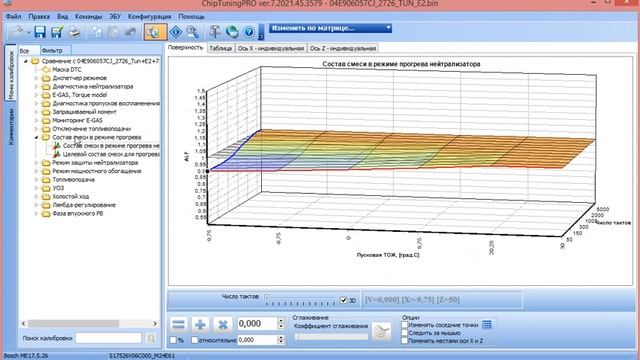Screen dimensions: 640x360
Task: Click the smoothing surface icon button
Action: [x=382, y=331]
